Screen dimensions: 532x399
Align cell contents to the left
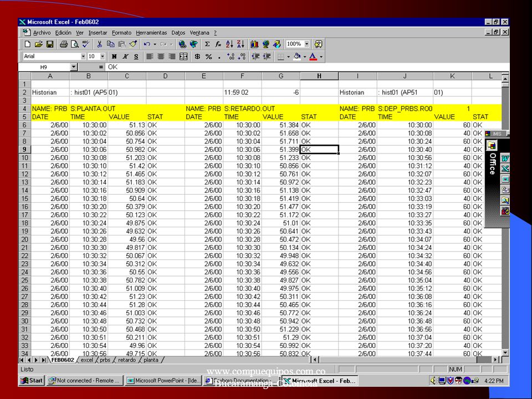tap(150, 57)
